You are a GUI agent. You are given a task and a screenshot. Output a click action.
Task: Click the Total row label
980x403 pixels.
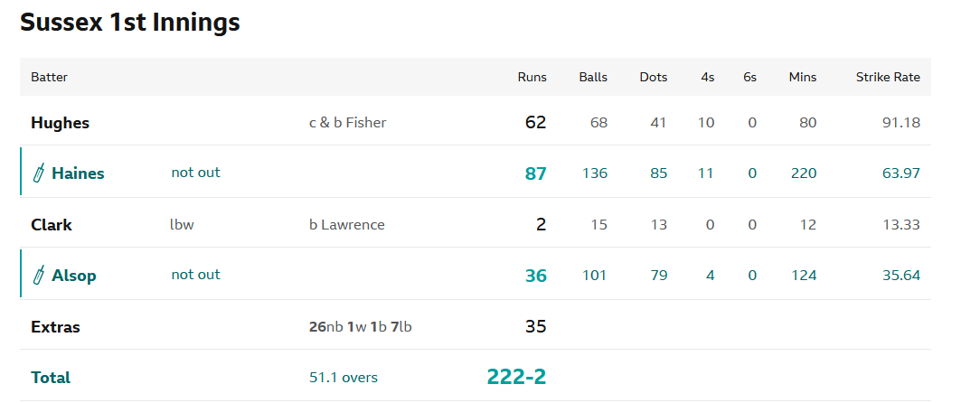coord(51,378)
